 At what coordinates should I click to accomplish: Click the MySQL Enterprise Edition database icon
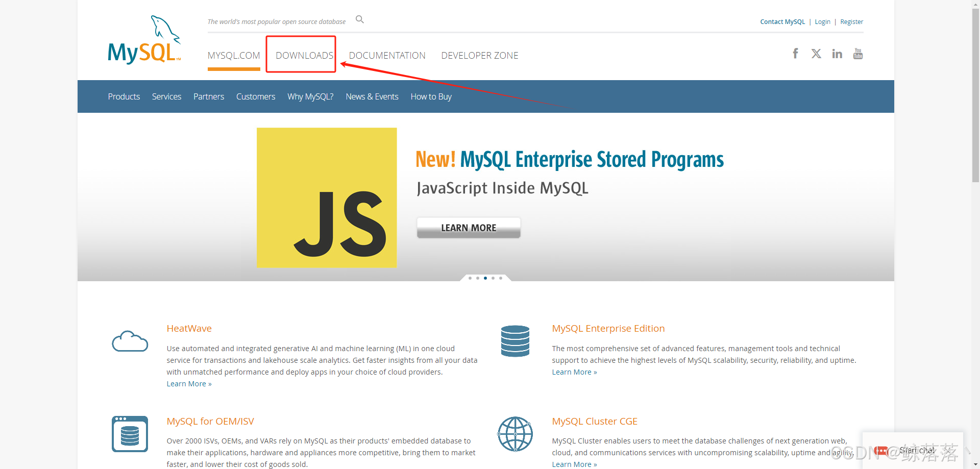(x=515, y=341)
